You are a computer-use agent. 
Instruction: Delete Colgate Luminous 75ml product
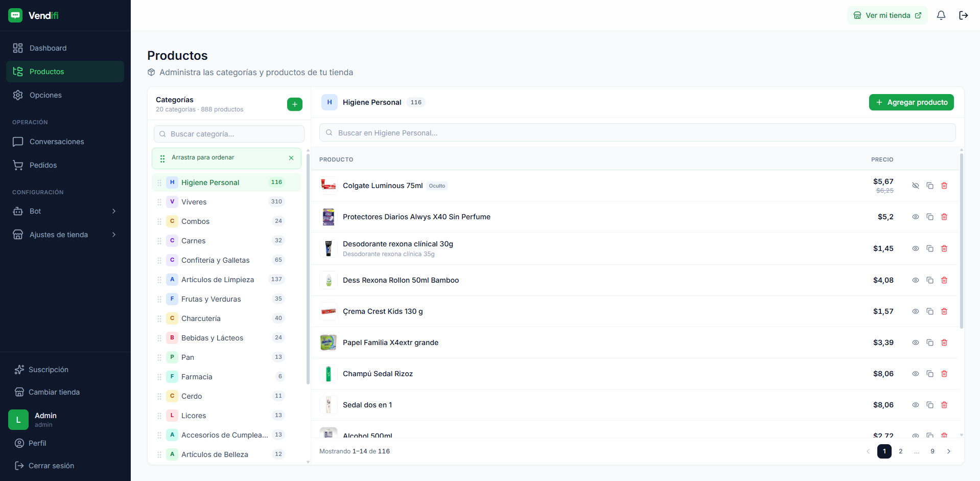[x=944, y=186]
